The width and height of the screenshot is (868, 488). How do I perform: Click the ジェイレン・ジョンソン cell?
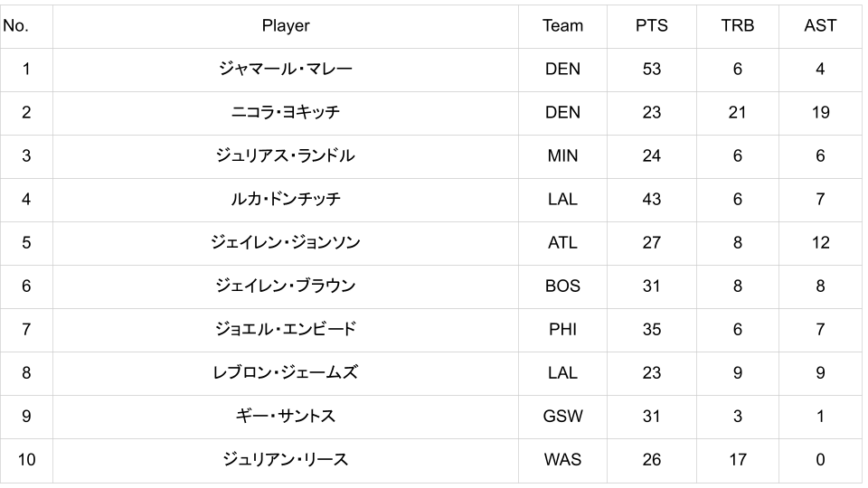pos(285,242)
